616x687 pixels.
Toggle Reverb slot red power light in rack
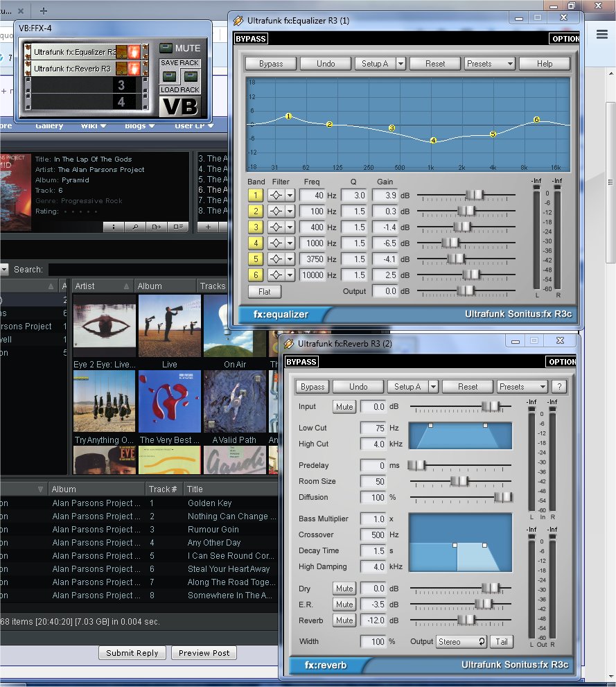134,69
